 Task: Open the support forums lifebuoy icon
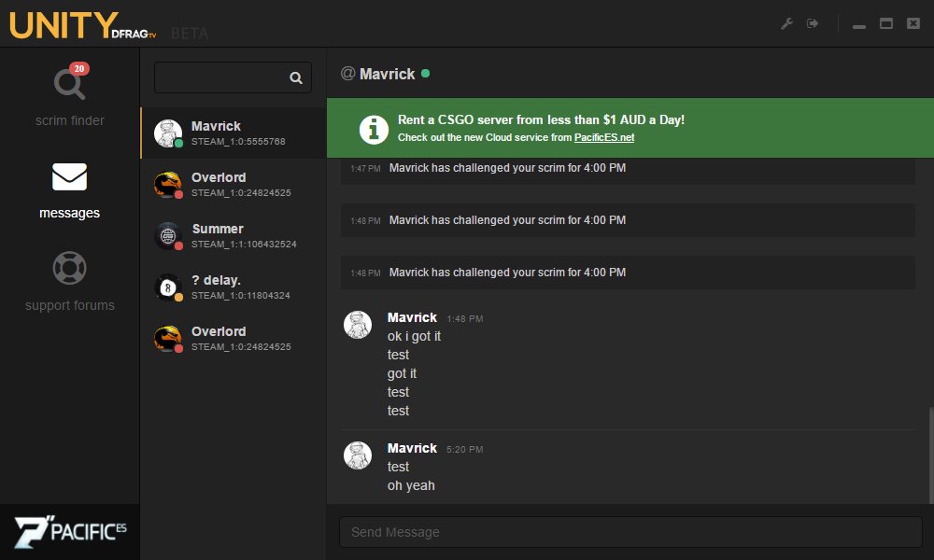pyautogui.click(x=70, y=268)
